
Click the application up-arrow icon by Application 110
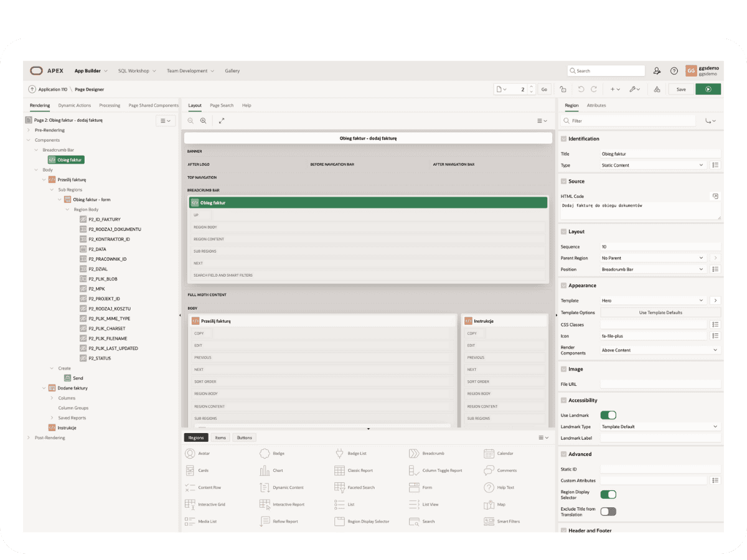tap(32, 90)
